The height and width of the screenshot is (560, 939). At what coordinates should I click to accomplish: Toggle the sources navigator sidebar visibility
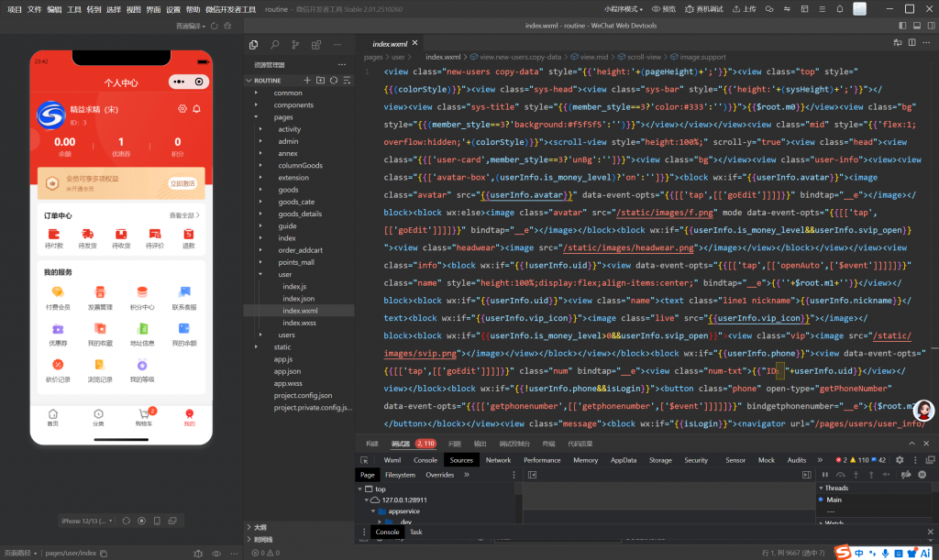[x=531, y=475]
